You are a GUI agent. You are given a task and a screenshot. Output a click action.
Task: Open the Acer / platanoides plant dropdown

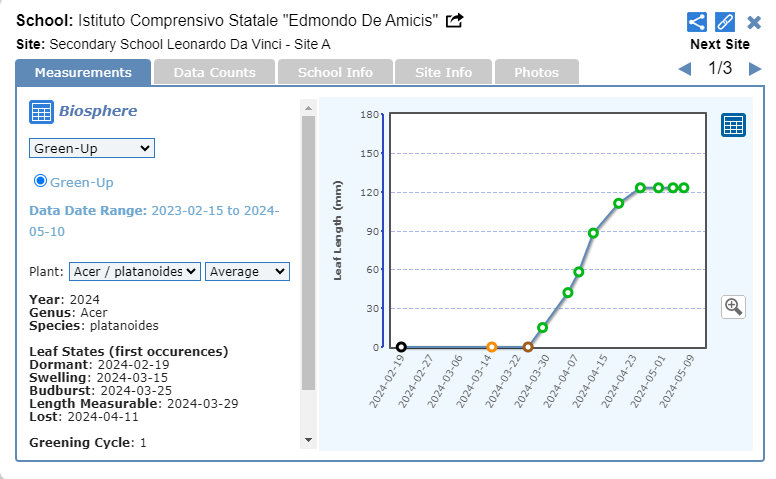tap(135, 271)
